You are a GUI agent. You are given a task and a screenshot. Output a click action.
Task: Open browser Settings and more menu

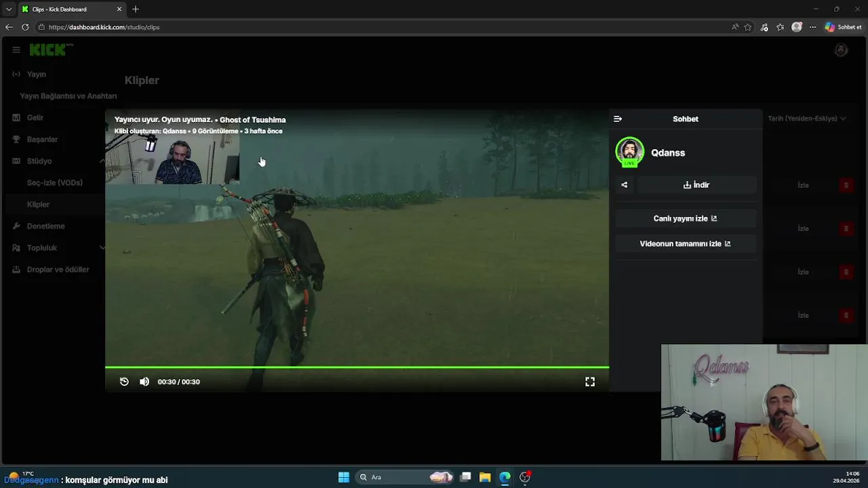(x=812, y=27)
